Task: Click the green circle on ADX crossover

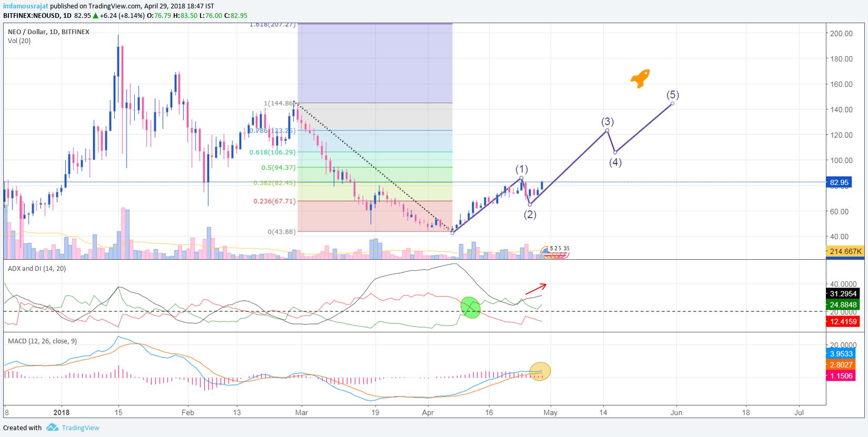Action: click(x=471, y=308)
